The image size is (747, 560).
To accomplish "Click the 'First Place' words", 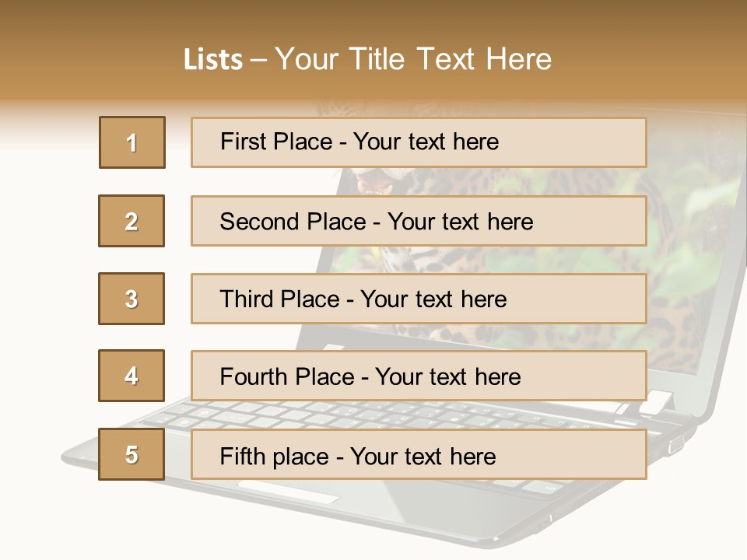I will (276, 142).
